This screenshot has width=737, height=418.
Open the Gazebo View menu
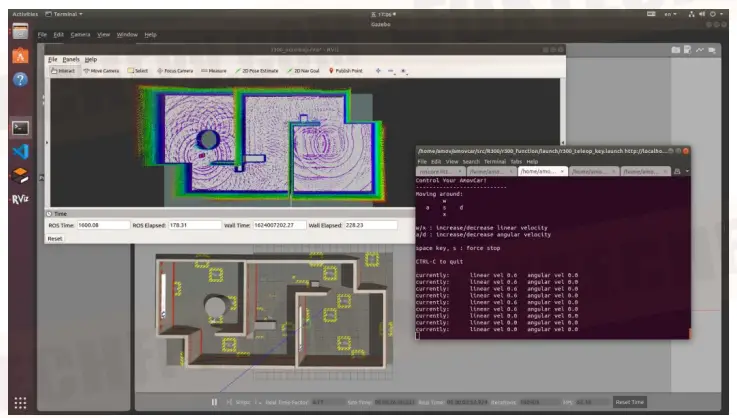coord(103,34)
